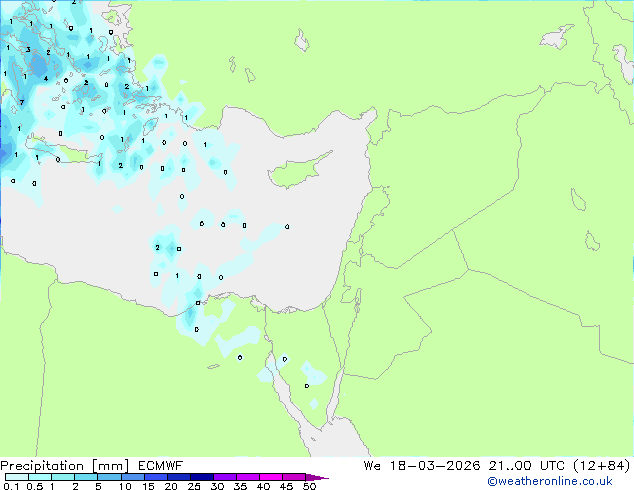This screenshot has width=634, height=490.
Task: Click the '0.1' legend scale label
Action: [x=11, y=486]
